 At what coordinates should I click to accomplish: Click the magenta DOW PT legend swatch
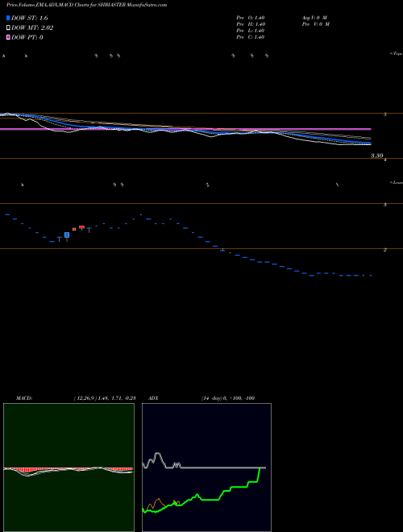8,37
